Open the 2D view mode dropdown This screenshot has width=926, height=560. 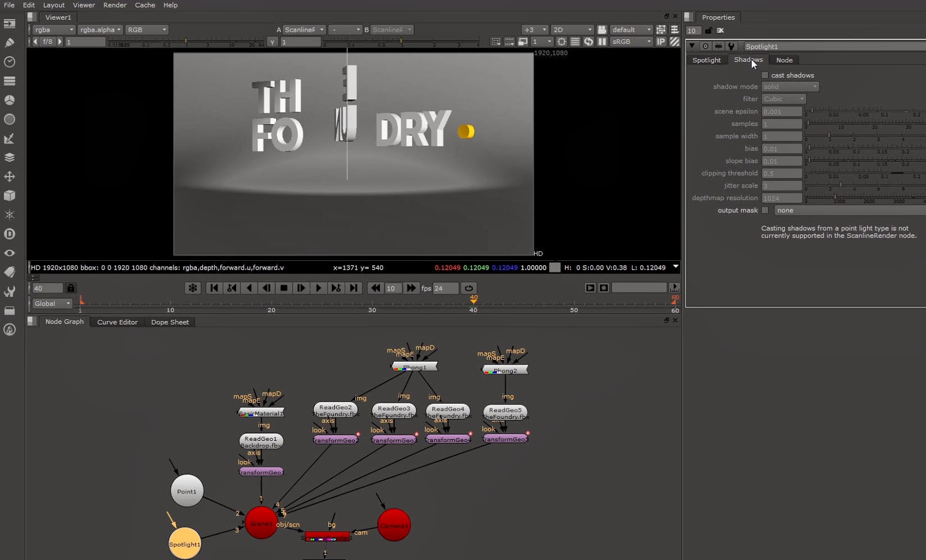click(x=572, y=30)
